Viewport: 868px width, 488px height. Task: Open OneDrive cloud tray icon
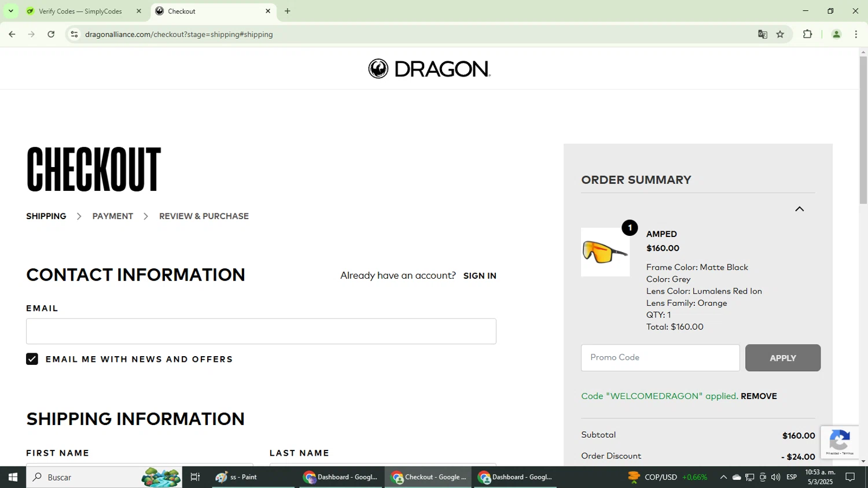point(737,477)
